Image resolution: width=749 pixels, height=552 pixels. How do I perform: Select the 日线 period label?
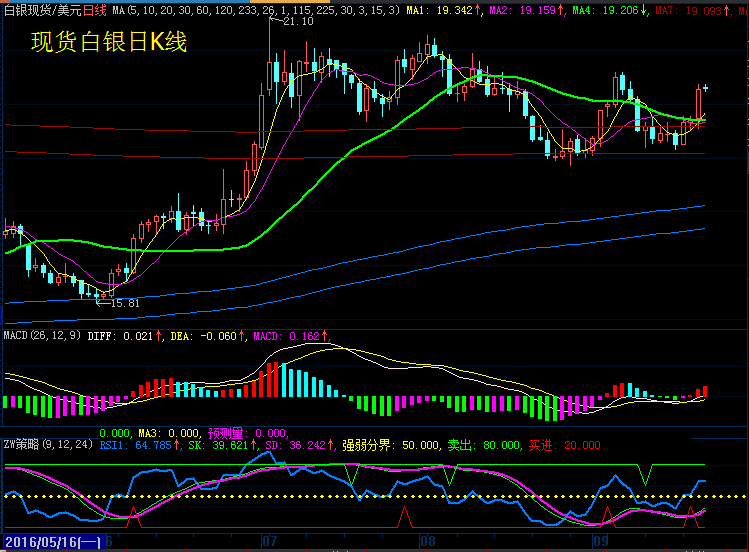95,9
